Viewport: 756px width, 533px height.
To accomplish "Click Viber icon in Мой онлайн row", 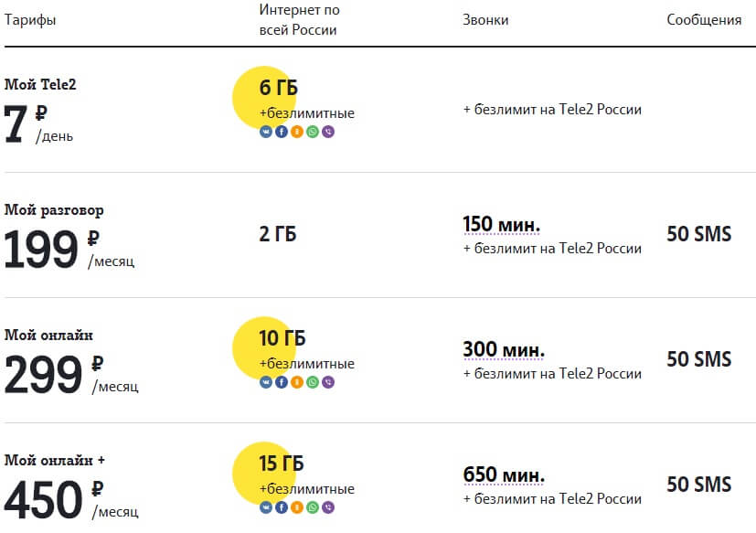I will coord(328,382).
